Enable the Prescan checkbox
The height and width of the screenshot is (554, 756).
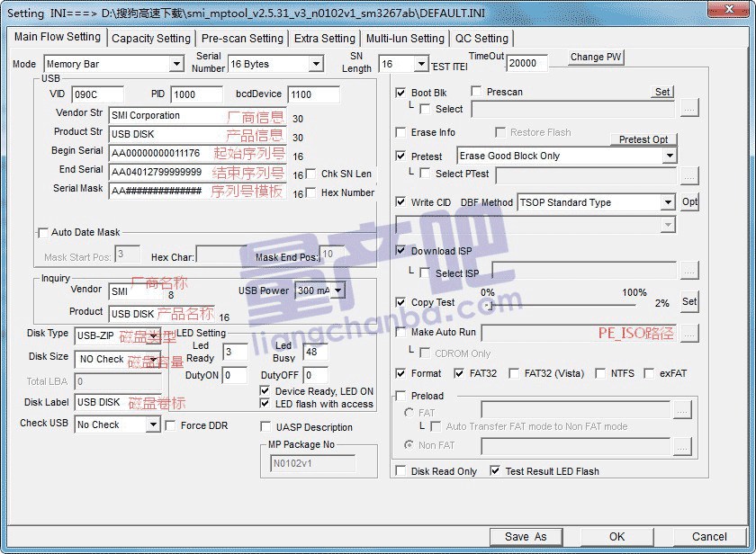[x=476, y=92]
